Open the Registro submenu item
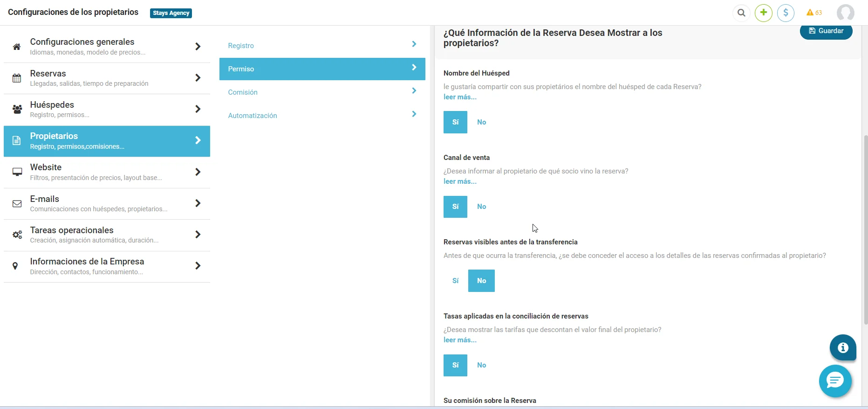Image resolution: width=868 pixels, height=409 pixels. 322,46
